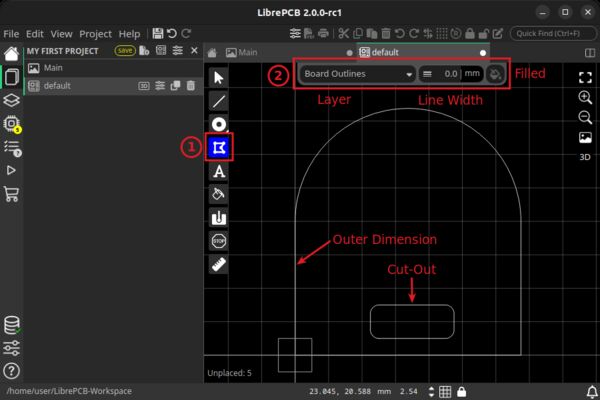
Task: Open the Edit menu
Action: [34, 34]
